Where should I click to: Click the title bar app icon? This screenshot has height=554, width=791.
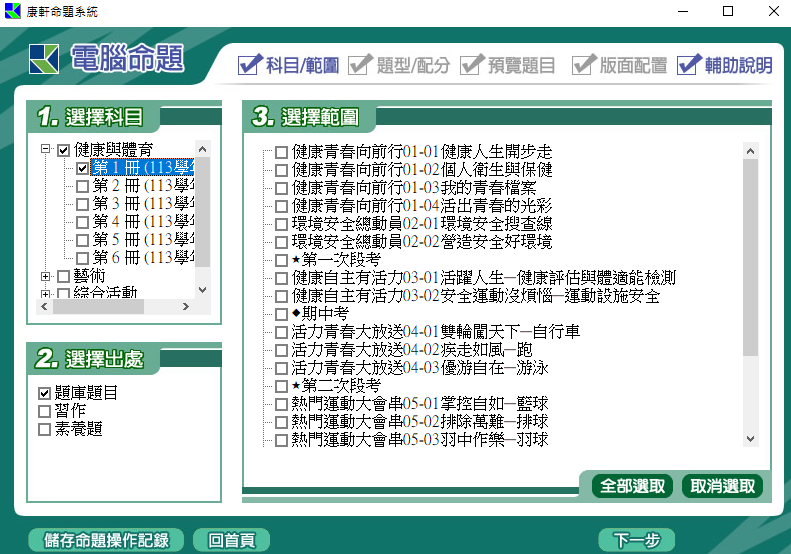tap(13, 11)
